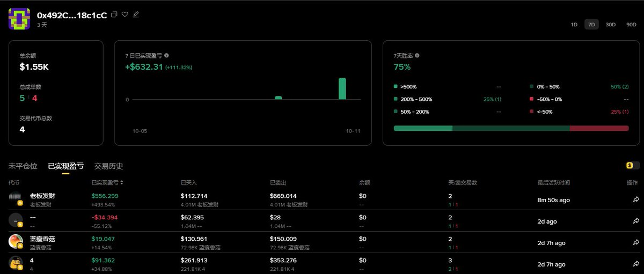644x274 pixels.
Task: Open the unnamed -- token icon
Action: (x=16, y=220)
